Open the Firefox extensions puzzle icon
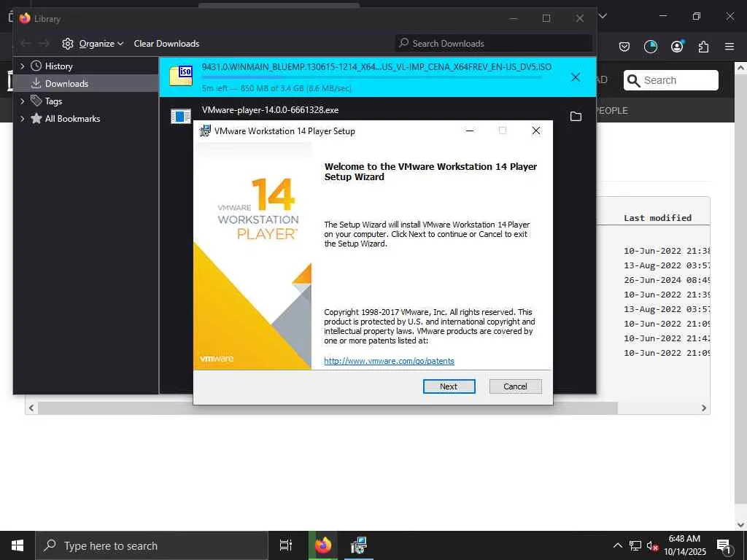Screen dimensions: 747x560 tap(703, 47)
